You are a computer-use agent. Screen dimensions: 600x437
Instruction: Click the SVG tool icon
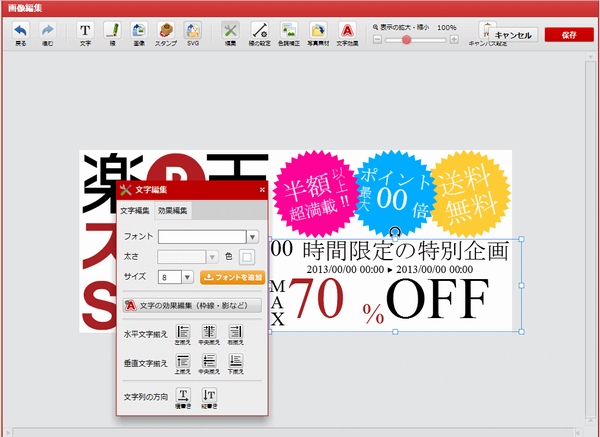pyautogui.click(x=193, y=32)
